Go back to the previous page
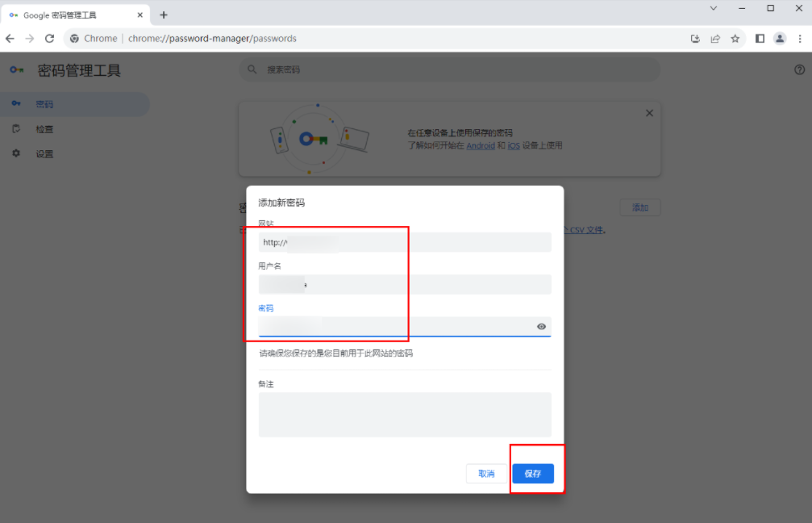Viewport: 812px width, 523px height. coord(10,39)
